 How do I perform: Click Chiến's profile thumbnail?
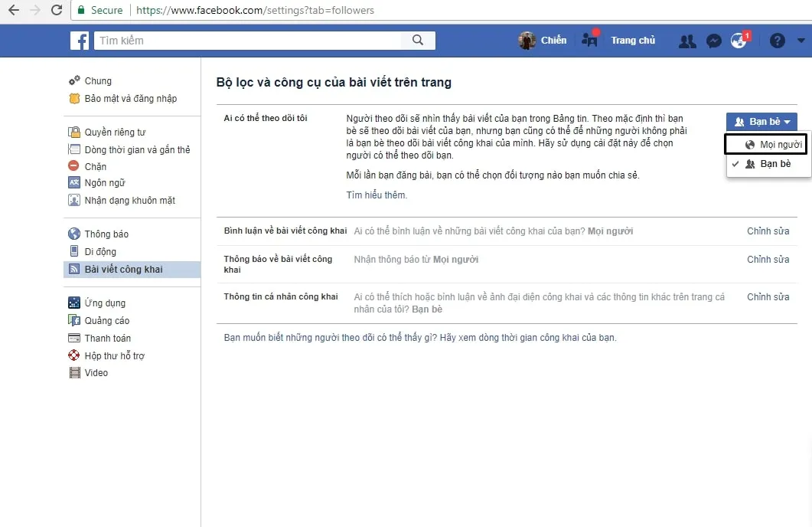pyautogui.click(x=527, y=40)
